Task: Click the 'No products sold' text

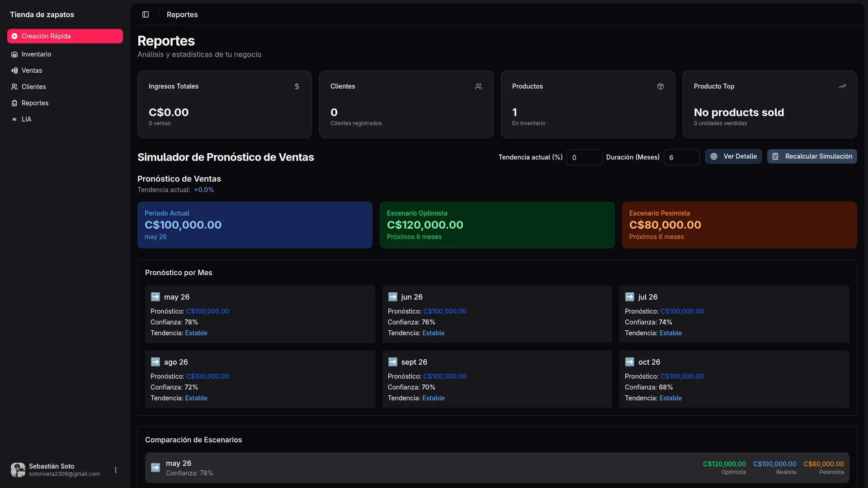Action: point(739,112)
